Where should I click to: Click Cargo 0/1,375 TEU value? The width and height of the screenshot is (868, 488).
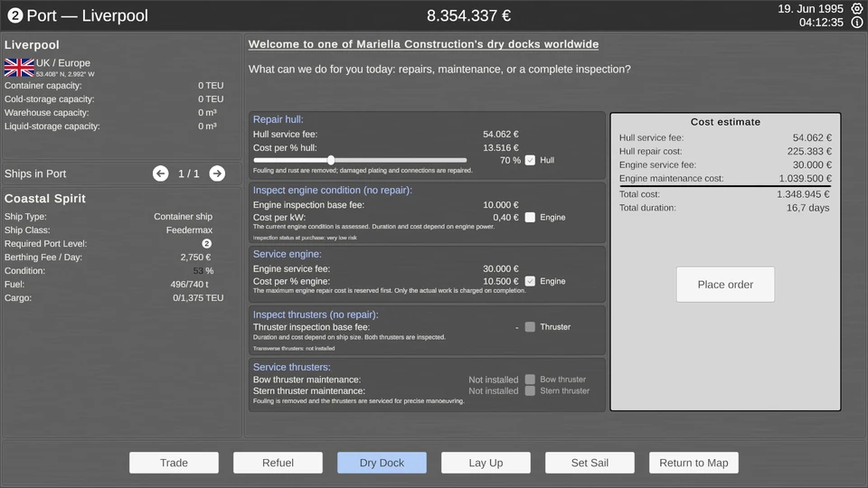tap(198, 297)
